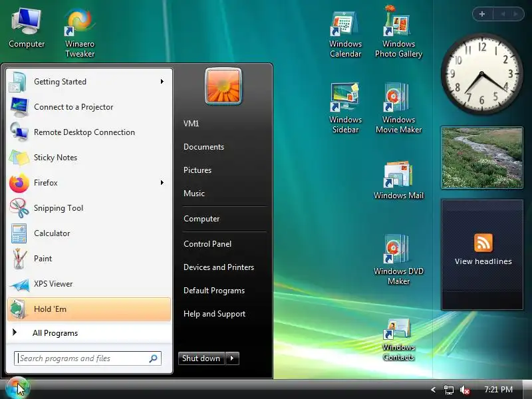Click View headlines in the feed gadget

(x=483, y=261)
